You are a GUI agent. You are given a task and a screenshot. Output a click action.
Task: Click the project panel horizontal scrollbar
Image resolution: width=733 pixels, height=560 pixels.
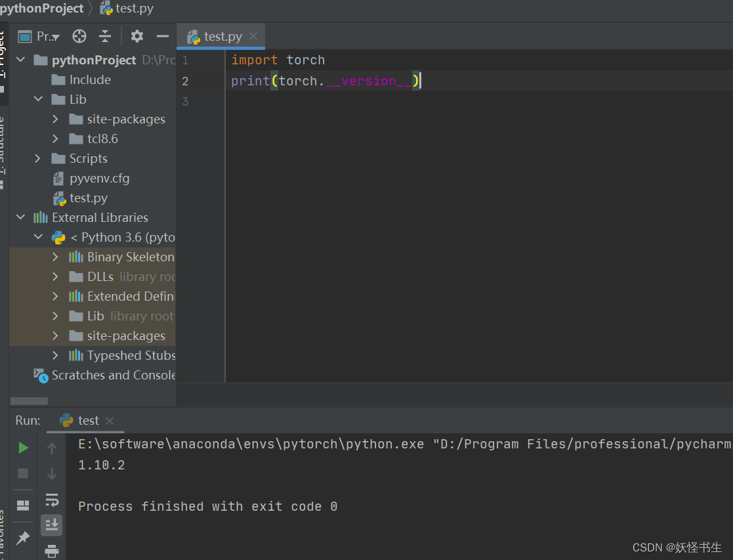[29, 401]
